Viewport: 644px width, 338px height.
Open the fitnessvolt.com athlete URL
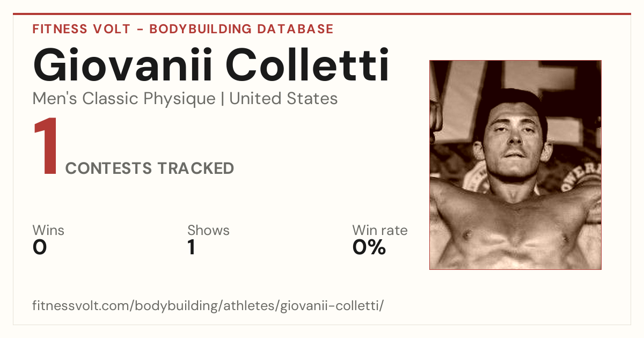(x=208, y=306)
